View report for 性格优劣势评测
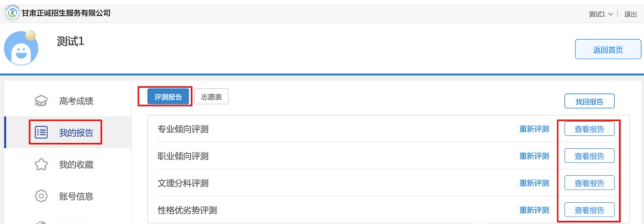The height and width of the screenshot is (224, 644). coord(589,210)
